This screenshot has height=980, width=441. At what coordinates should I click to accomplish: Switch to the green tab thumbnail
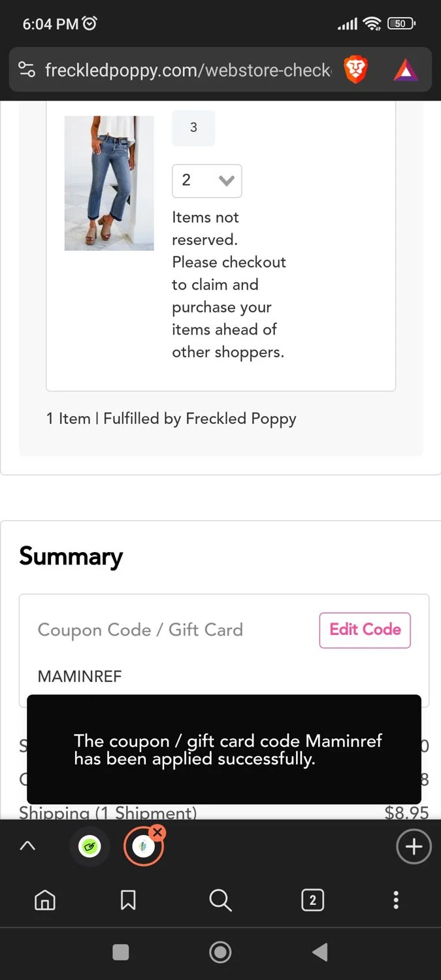(90, 847)
